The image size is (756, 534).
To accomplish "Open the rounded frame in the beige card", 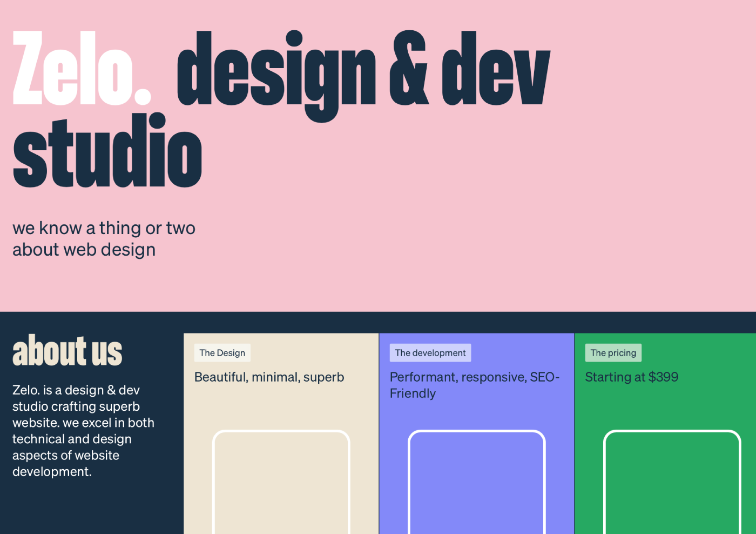I will [281, 481].
